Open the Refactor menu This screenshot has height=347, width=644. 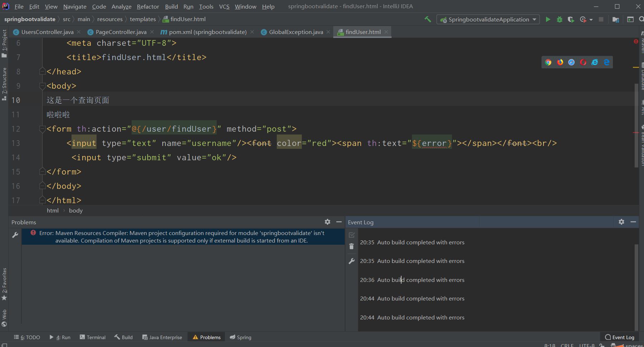click(x=148, y=6)
